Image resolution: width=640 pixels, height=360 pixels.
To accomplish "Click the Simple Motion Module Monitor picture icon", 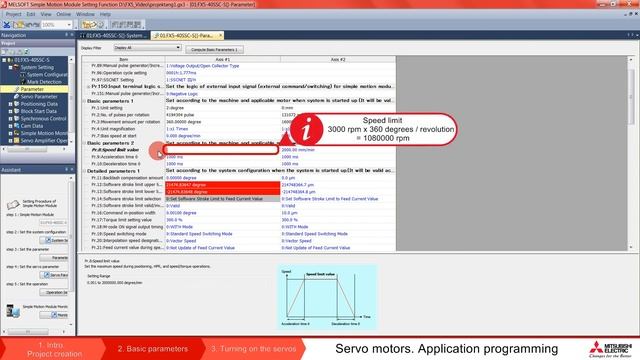I will [13, 311].
